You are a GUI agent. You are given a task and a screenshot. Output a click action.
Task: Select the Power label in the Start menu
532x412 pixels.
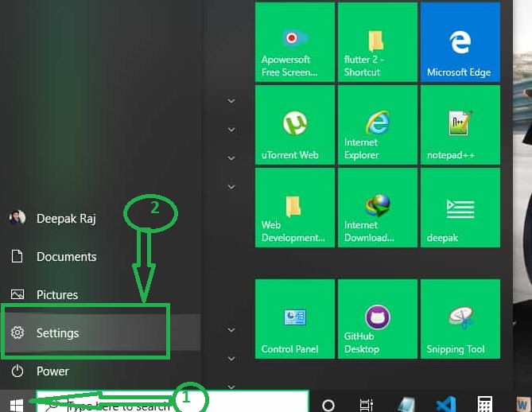click(x=52, y=371)
